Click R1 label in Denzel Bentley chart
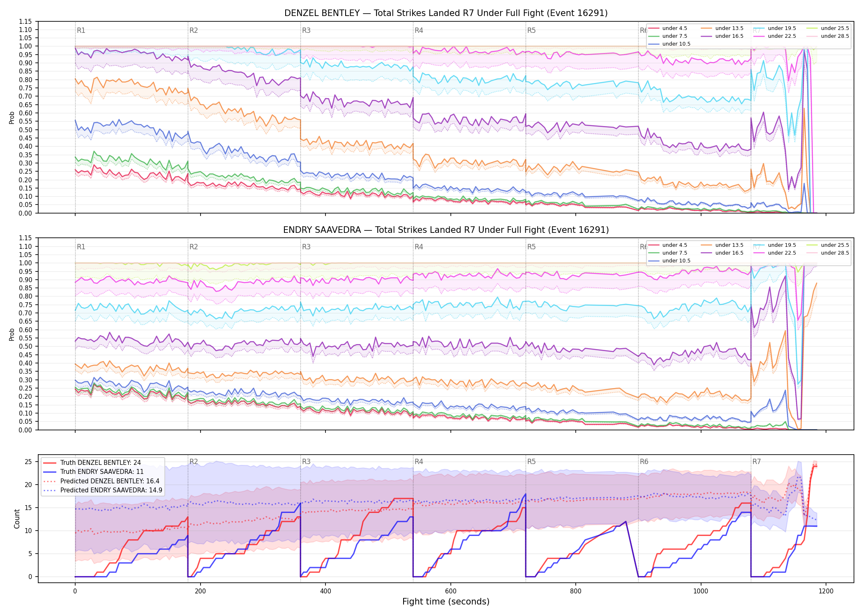This screenshot has width=863, height=616. [x=81, y=30]
